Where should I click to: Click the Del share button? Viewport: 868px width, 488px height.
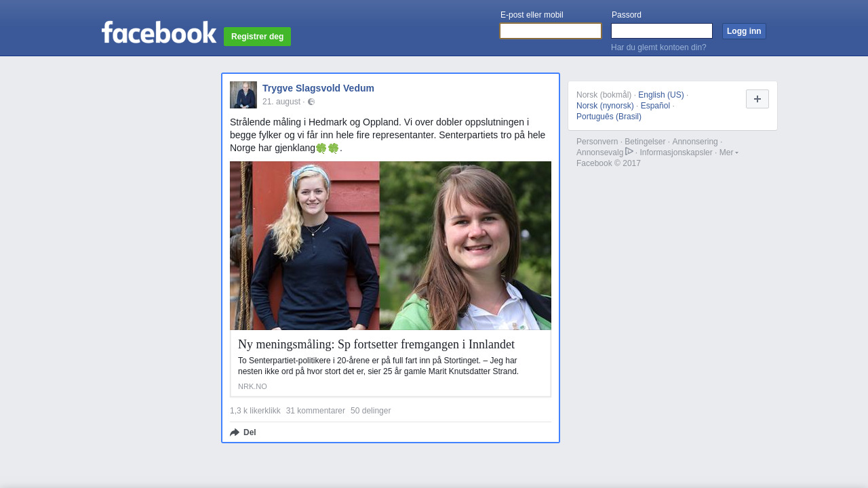click(x=243, y=432)
